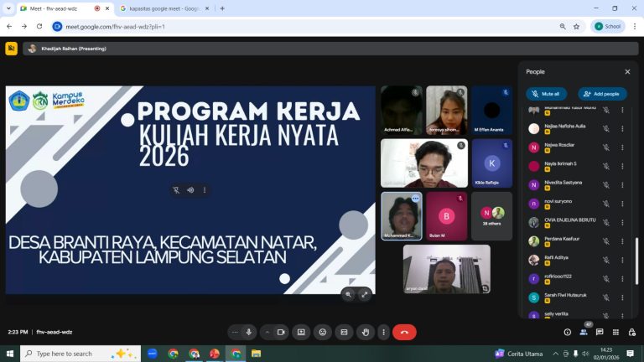The width and height of the screenshot is (644, 362).
Task: Open video settings arrow beside camera
Action: [267, 332]
